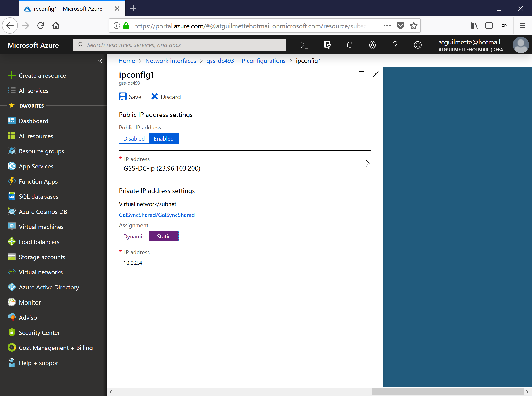This screenshot has height=396, width=532.
Task: Set Public IP address to Enabled
Action: (x=164, y=138)
